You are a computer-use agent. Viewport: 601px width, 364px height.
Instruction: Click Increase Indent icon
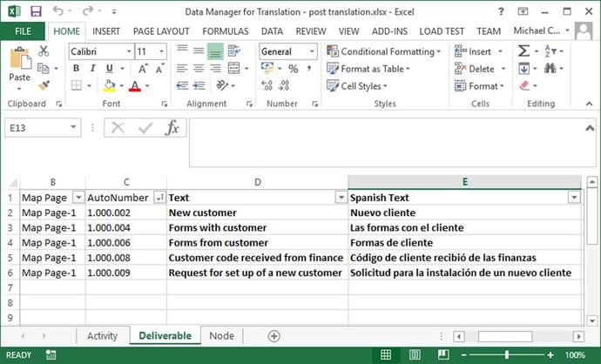[x=199, y=85]
